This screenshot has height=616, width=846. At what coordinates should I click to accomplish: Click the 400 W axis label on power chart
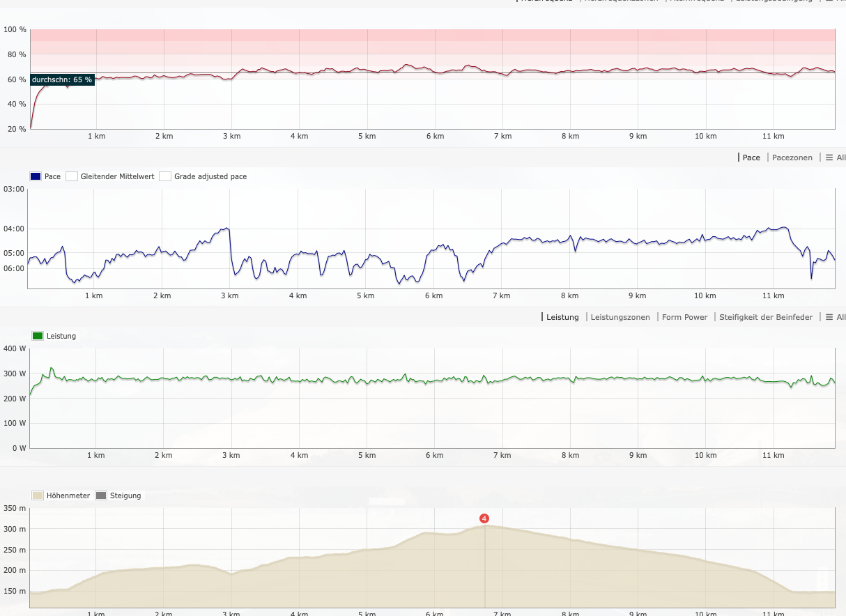pos(15,348)
